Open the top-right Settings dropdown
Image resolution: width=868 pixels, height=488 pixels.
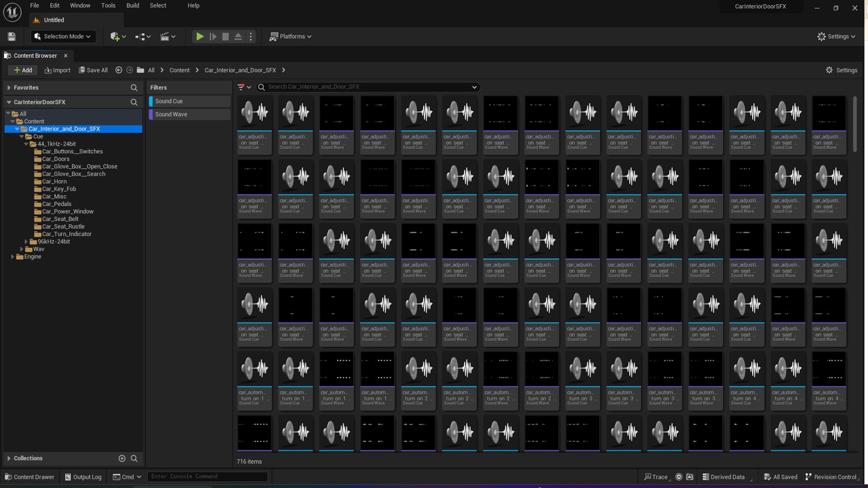coord(836,37)
